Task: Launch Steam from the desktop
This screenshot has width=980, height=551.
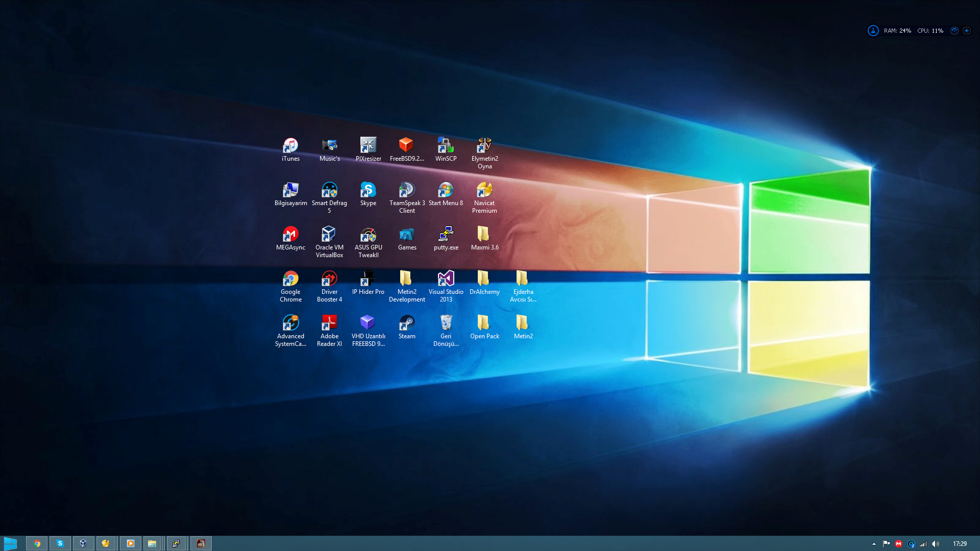Action: click(407, 327)
